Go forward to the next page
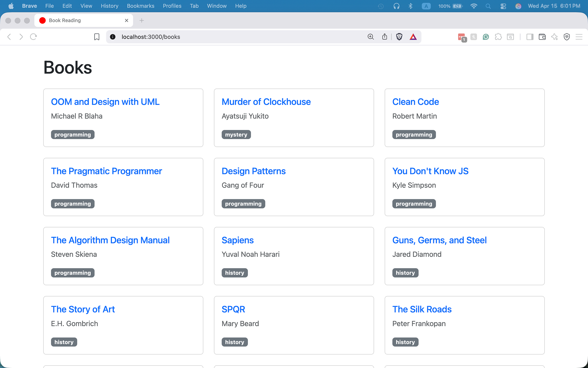Viewport: 588px width, 368px height. pos(21,37)
